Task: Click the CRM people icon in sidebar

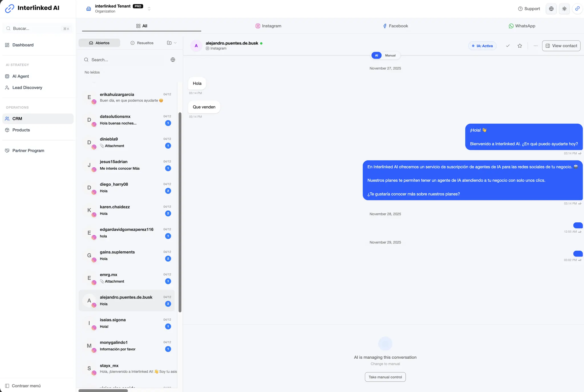Action: [7, 119]
